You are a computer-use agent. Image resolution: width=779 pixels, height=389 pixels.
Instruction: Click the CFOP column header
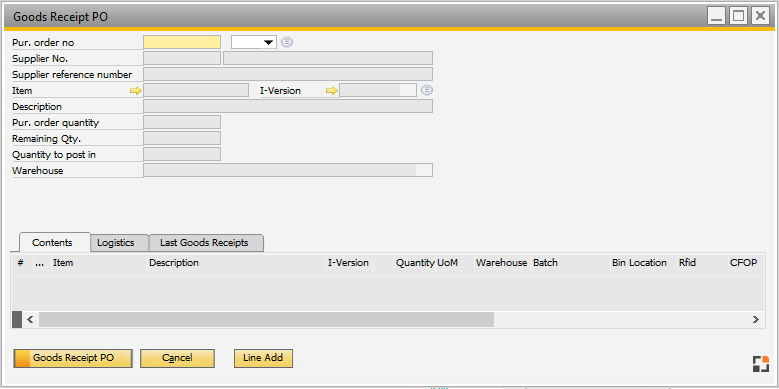746,263
